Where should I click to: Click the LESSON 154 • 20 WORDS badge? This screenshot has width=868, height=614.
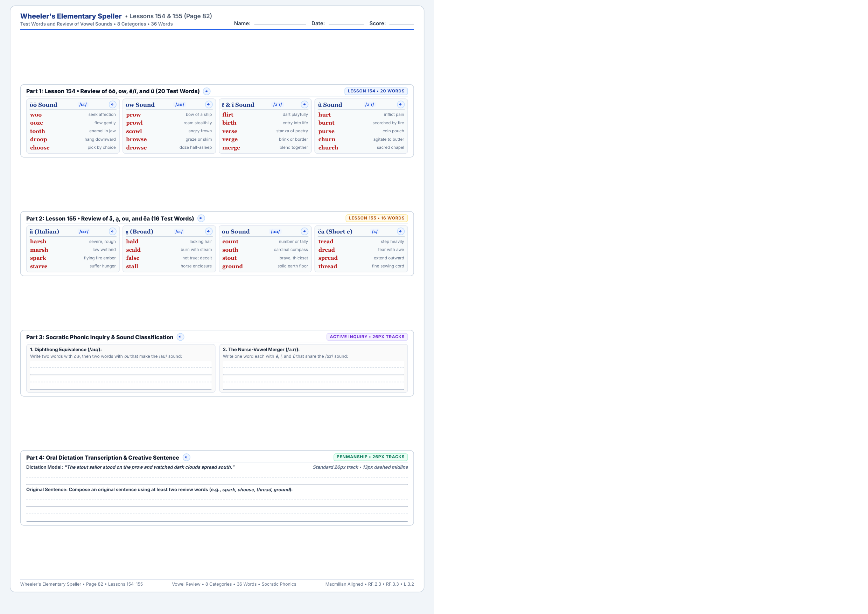point(376,91)
